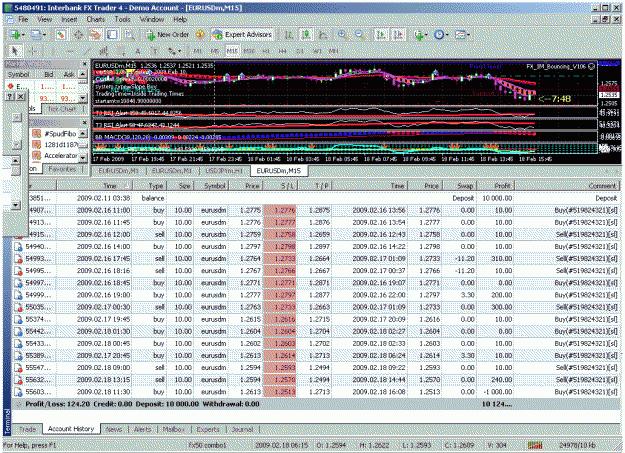Click Market Watch scroll down arrow

point(83,97)
